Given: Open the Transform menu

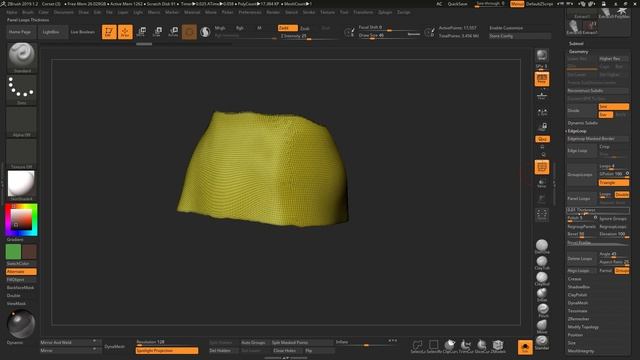Looking at the screenshot, I should (x=363, y=12).
